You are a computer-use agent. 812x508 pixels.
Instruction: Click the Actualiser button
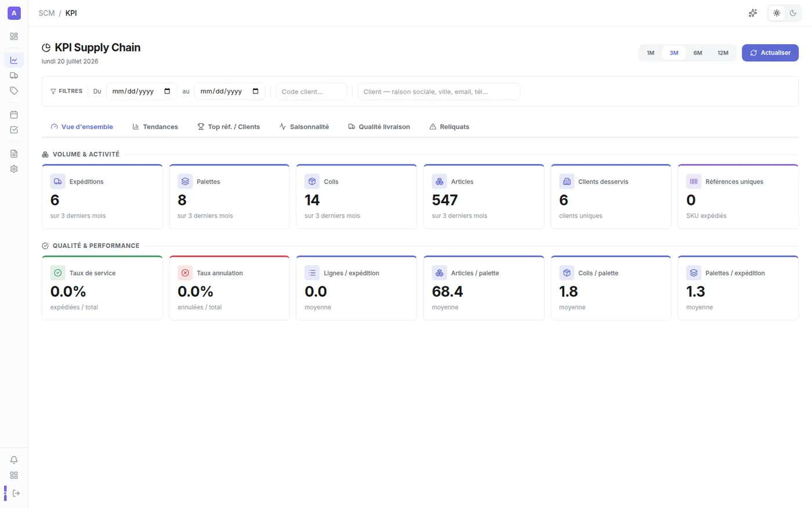(770, 53)
